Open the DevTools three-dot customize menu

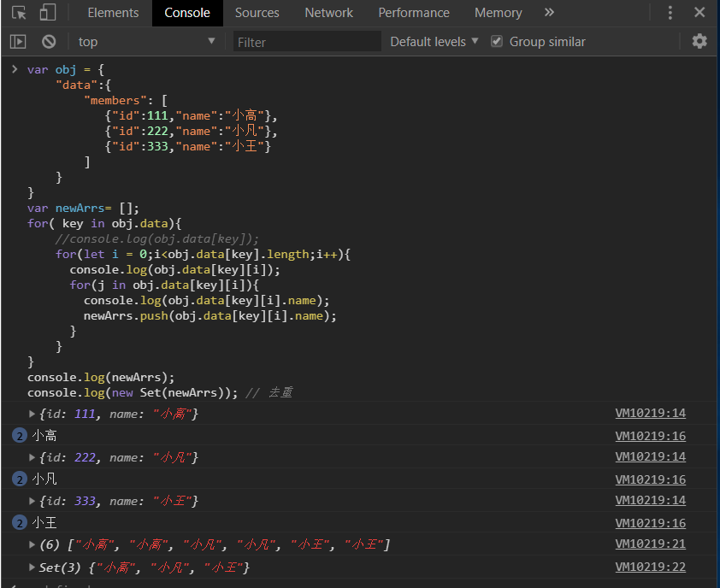pyautogui.click(x=670, y=13)
